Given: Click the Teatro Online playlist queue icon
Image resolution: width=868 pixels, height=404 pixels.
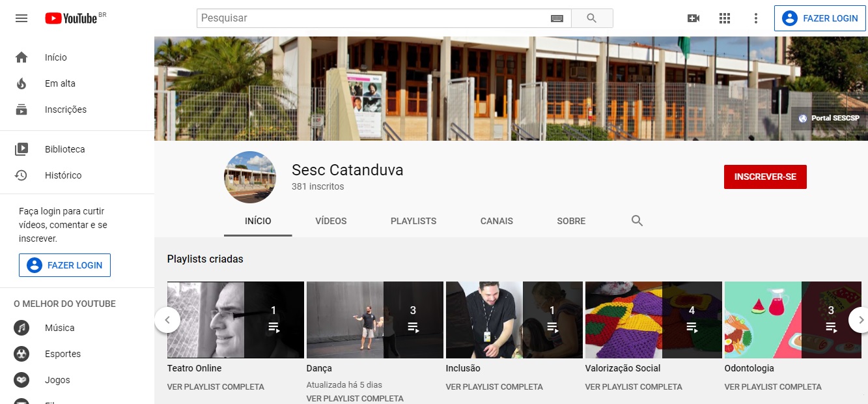Looking at the screenshot, I should point(274,327).
